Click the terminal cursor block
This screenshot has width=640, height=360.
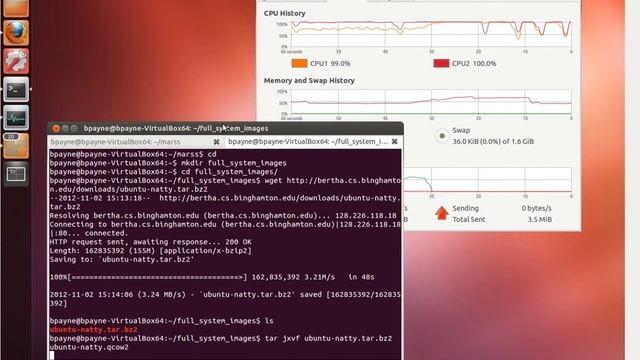click(x=52, y=356)
